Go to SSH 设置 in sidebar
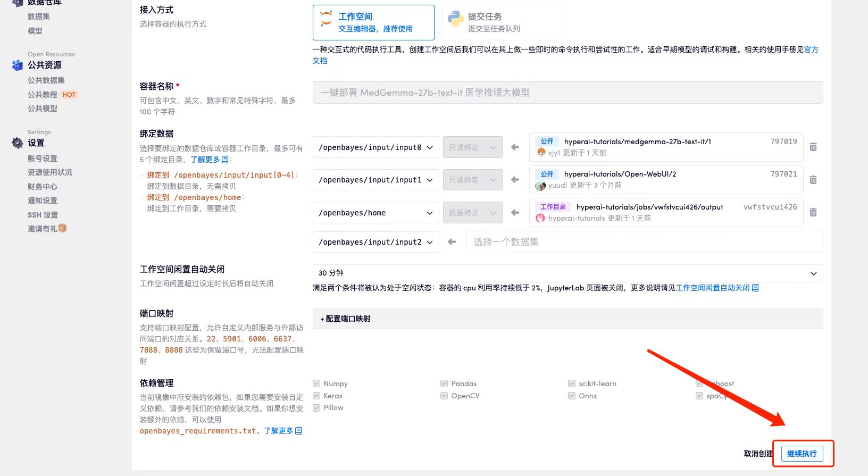 point(43,215)
